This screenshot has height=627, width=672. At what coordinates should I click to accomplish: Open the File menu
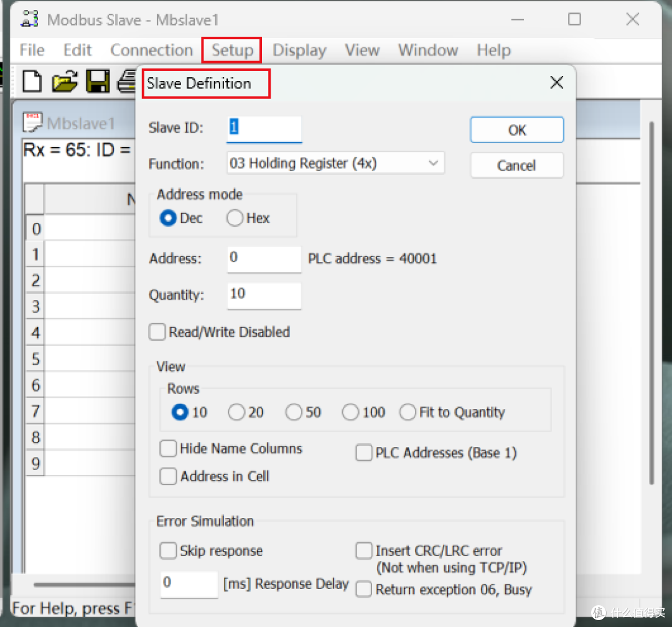(32, 50)
